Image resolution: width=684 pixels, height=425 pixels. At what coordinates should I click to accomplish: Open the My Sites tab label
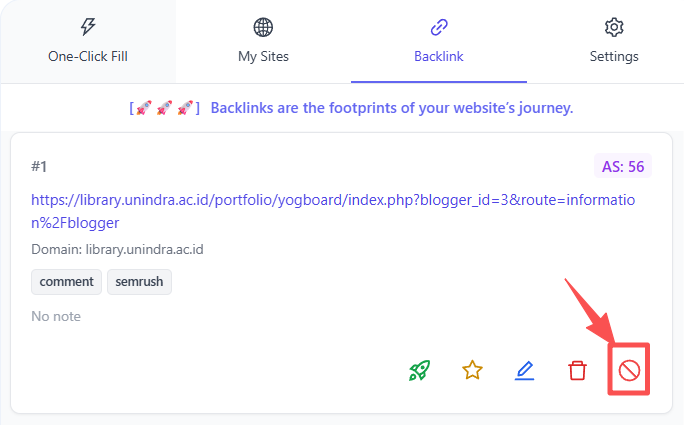[263, 56]
